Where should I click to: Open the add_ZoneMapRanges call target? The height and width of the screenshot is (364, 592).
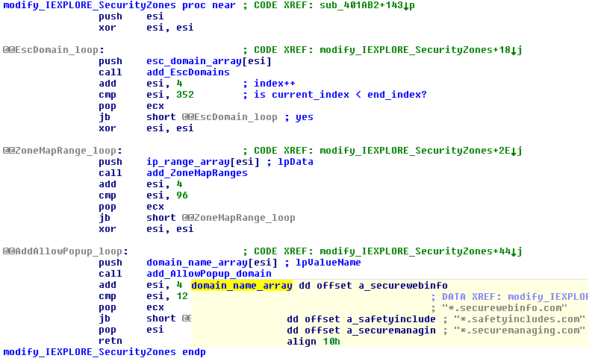tap(197, 173)
